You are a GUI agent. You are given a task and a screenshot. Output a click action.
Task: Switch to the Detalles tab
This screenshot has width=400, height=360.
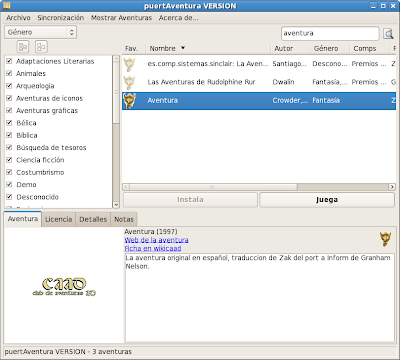(93, 219)
